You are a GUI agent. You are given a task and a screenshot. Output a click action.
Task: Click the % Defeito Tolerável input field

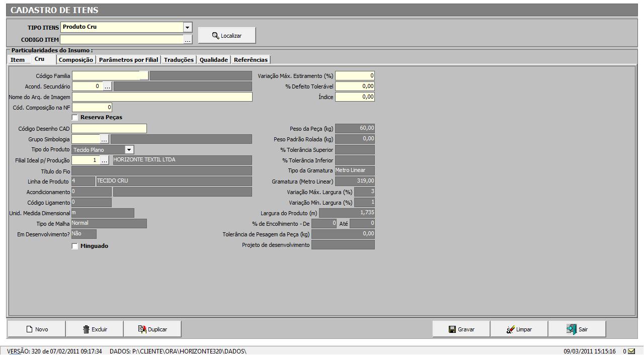pyautogui.click(x=355, y=86)
